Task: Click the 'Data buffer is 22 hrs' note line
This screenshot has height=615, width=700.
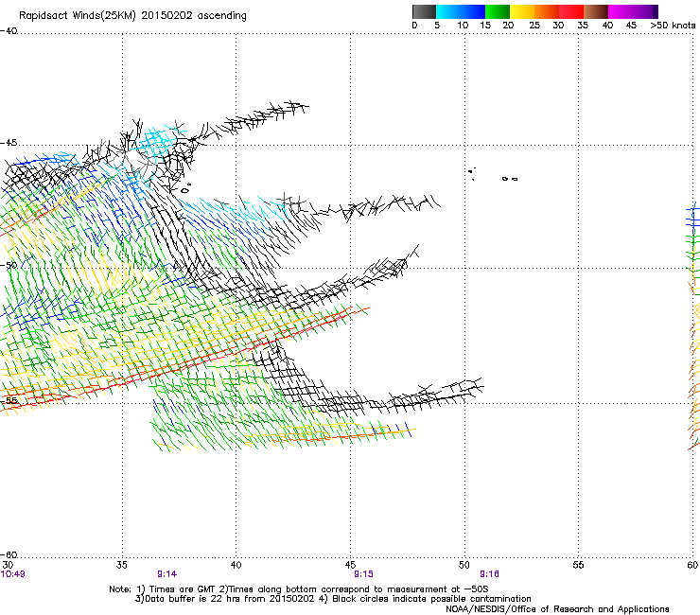Action: coord(333,599)
